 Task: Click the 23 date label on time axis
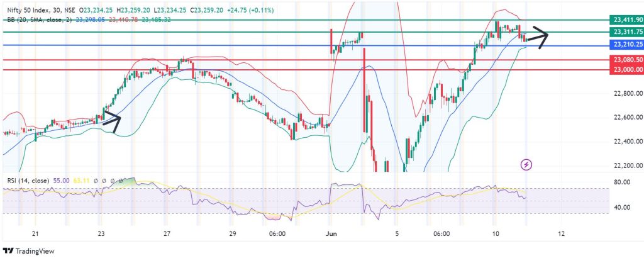click(101, 233)
